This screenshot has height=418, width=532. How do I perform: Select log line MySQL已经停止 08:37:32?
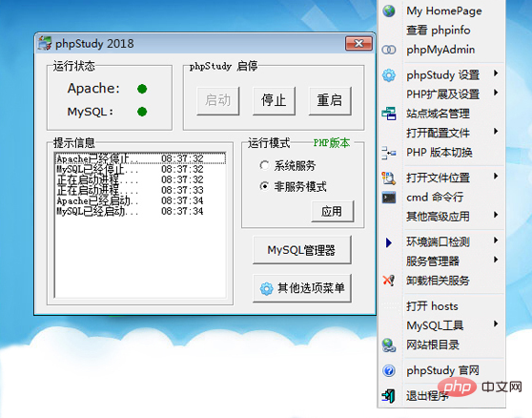(x=140, y=169)
